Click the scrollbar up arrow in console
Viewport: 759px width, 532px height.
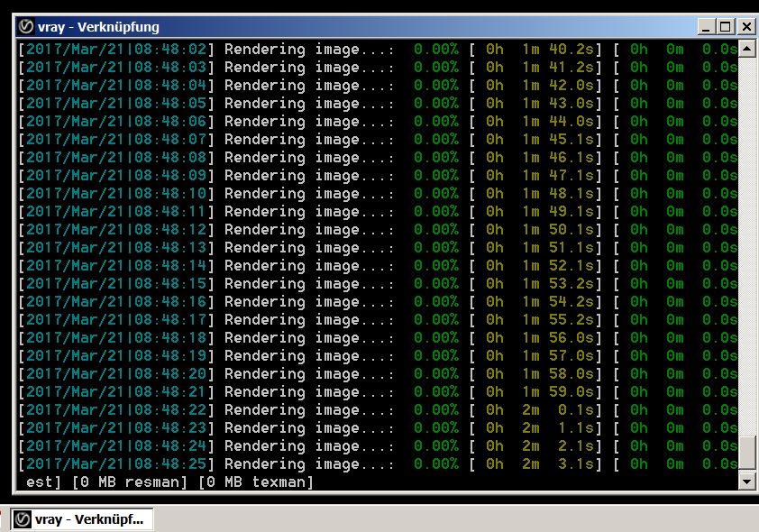click(747, 48)
